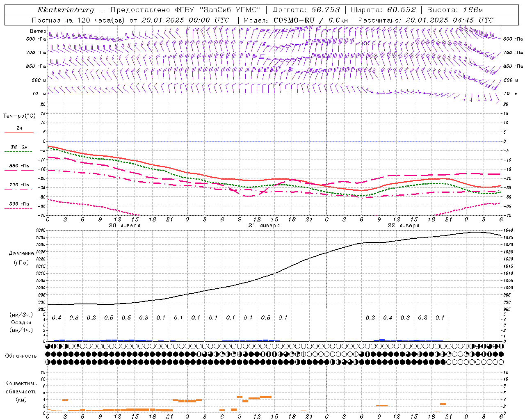Click the Осадки precipitation label
The image size is (525, 420).
(x=21, y=322)
